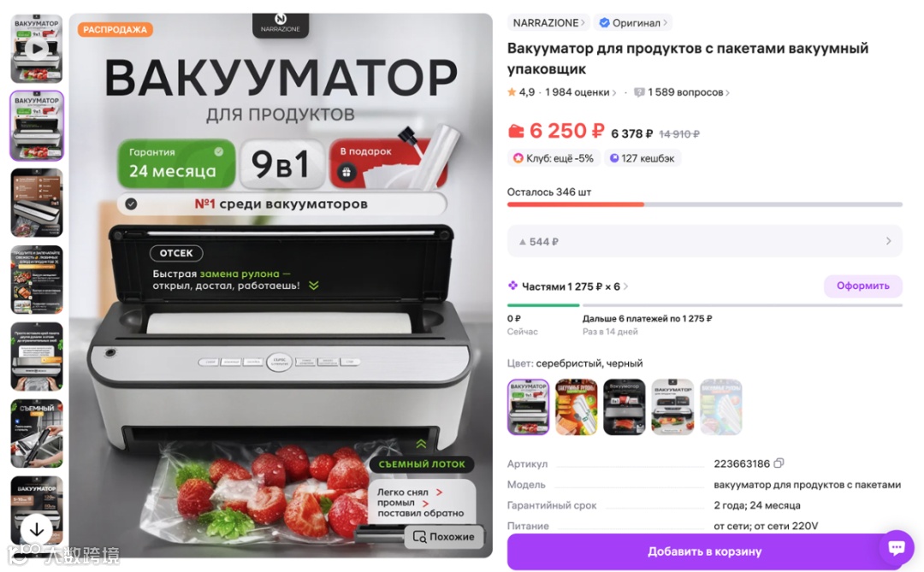
Task: Select the СЪЕМНЫЙ gallery thumbnail
Action: coord(37,433)
